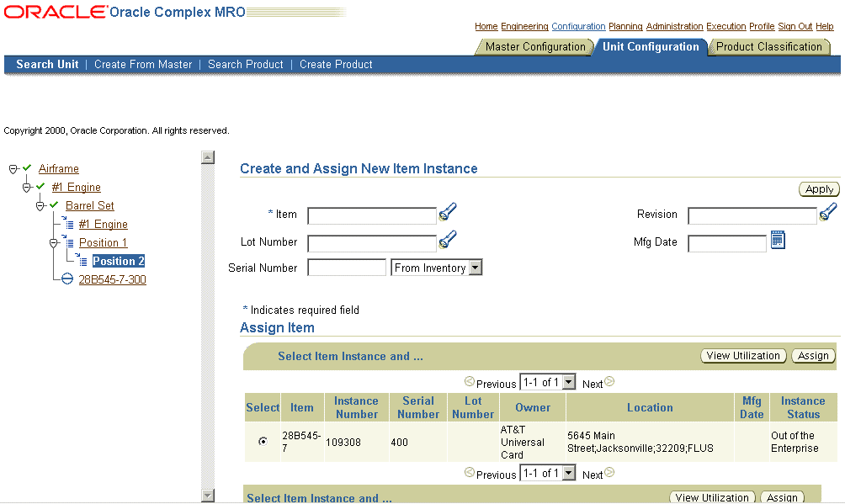The image size is (845, 504).
Task: Open the Configuration link
Action: point(578,26)
